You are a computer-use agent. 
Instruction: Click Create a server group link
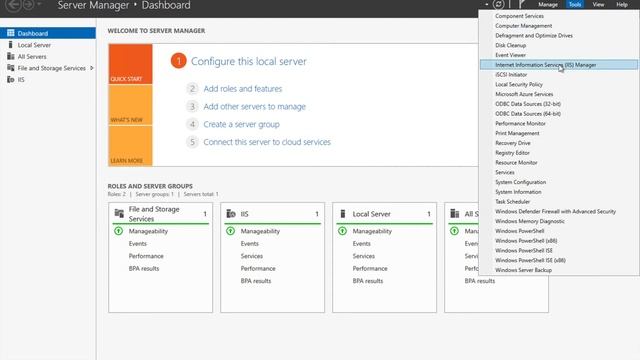point(242,124)
